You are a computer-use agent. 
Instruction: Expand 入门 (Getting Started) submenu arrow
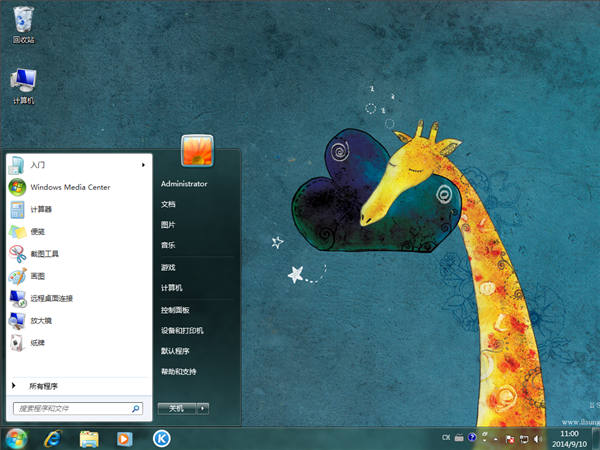pos(143,164)
